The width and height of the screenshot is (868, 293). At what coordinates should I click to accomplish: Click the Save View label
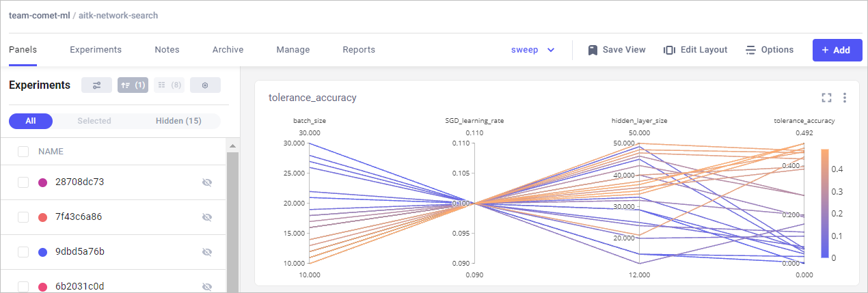click(x=624, y=50)
